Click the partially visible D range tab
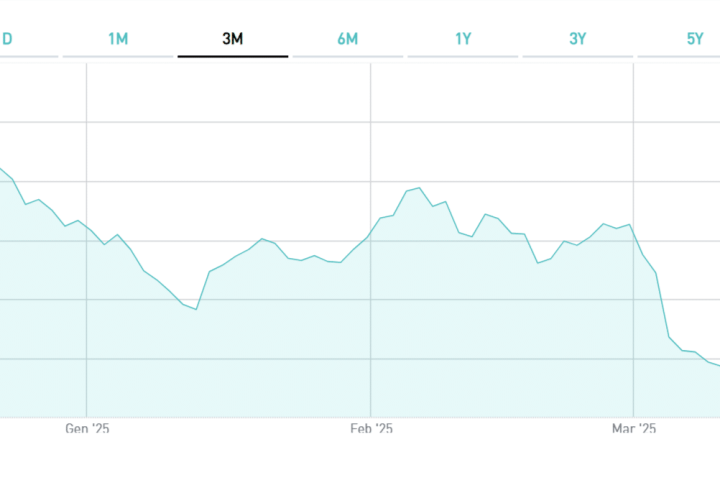Image resolution: width=720 pixels, height=480 pixels. [x=7, y=39]
